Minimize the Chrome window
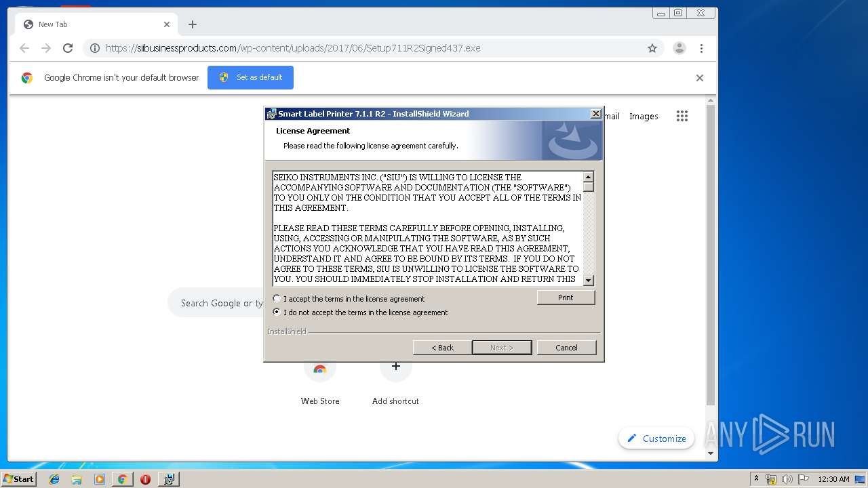The image size is (868, 488). (x=661, y=13)
